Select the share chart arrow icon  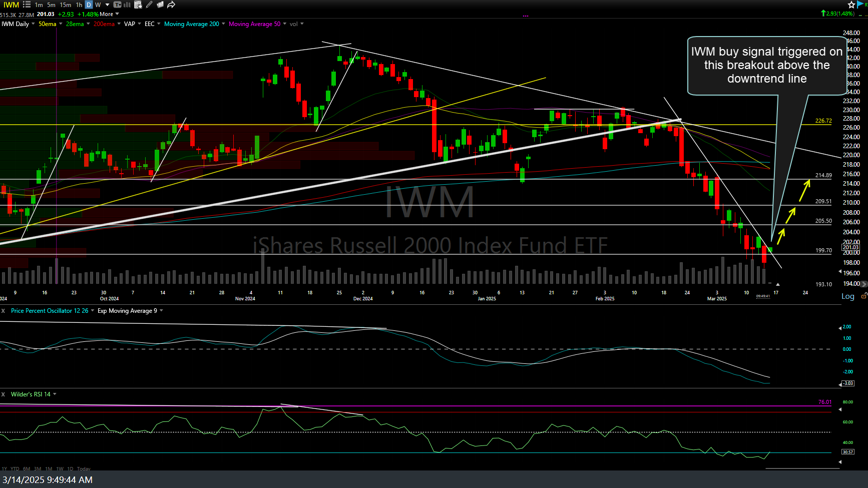(x=171, y=5)
